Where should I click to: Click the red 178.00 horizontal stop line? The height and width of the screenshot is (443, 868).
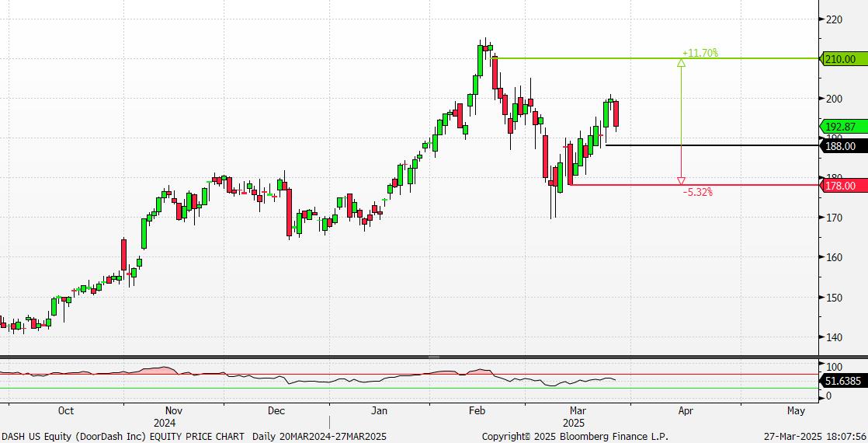(x=694, y=185)
